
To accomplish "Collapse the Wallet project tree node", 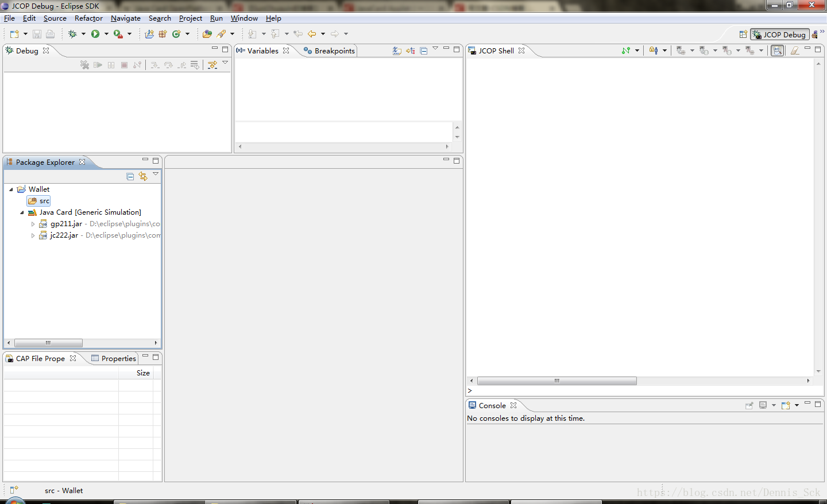I will click(x=11, y=189).
